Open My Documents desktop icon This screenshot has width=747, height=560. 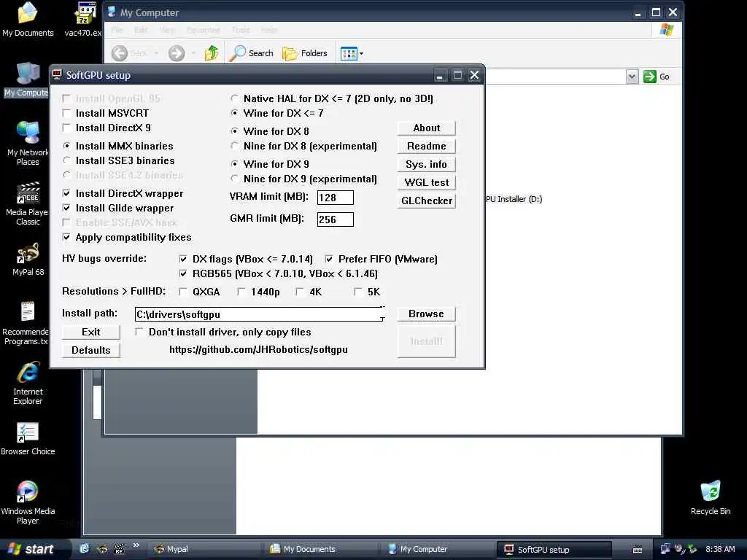tap(28, 19)
